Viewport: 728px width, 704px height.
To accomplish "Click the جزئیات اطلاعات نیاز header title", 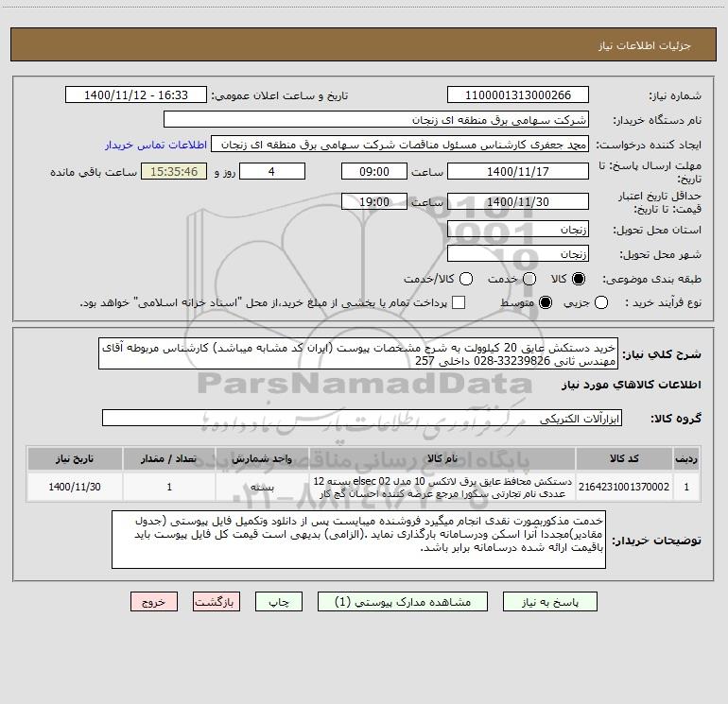I will click(645, 45).
